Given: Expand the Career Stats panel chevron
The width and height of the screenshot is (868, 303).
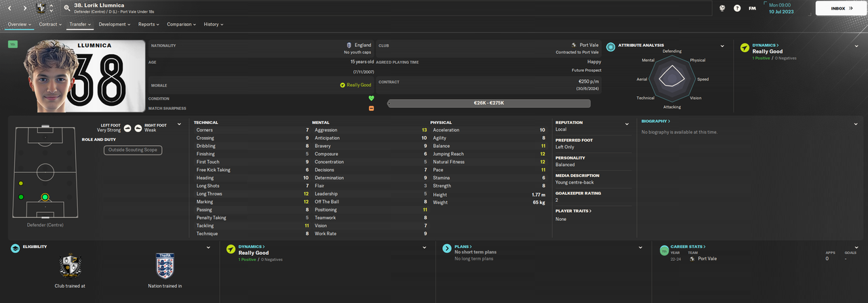Looking at the screenshot, I should click(x=856, y=247).
